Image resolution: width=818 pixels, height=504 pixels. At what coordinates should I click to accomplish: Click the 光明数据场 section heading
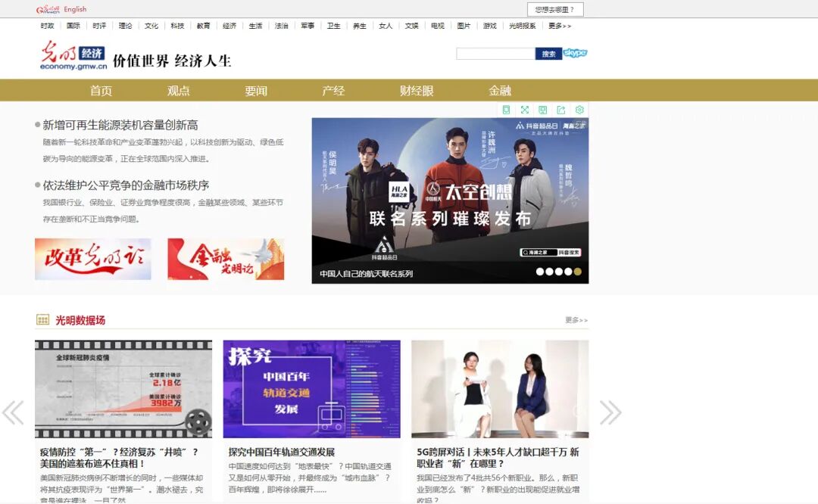click(x=80, y=320)
